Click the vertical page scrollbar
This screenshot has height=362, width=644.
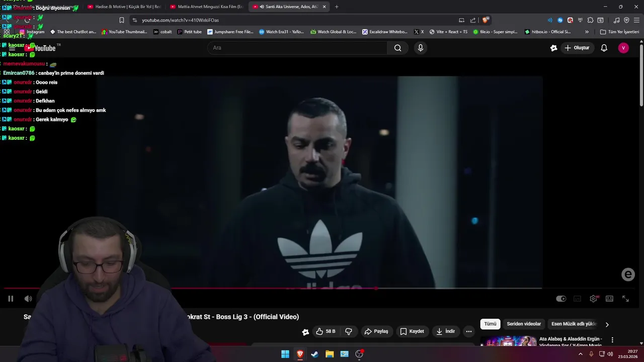pyautogui.click(x=641, y=75)
